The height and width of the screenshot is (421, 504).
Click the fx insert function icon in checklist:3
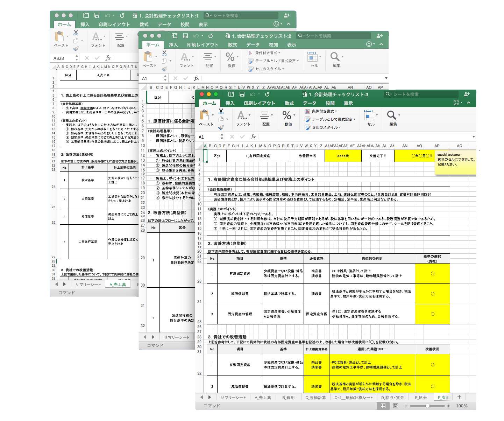253,137
